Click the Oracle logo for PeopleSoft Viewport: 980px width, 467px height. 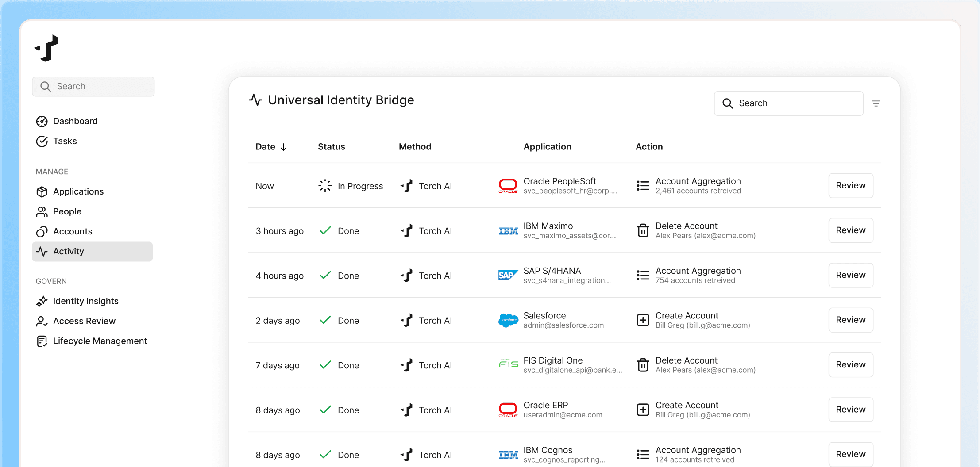[508, 186]
